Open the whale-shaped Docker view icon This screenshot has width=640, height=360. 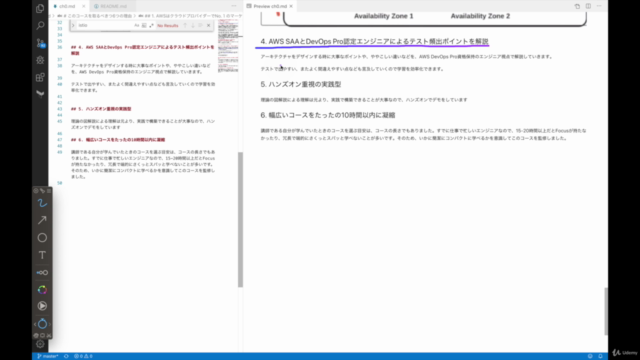pyautogui.click(x=40, y=94)
